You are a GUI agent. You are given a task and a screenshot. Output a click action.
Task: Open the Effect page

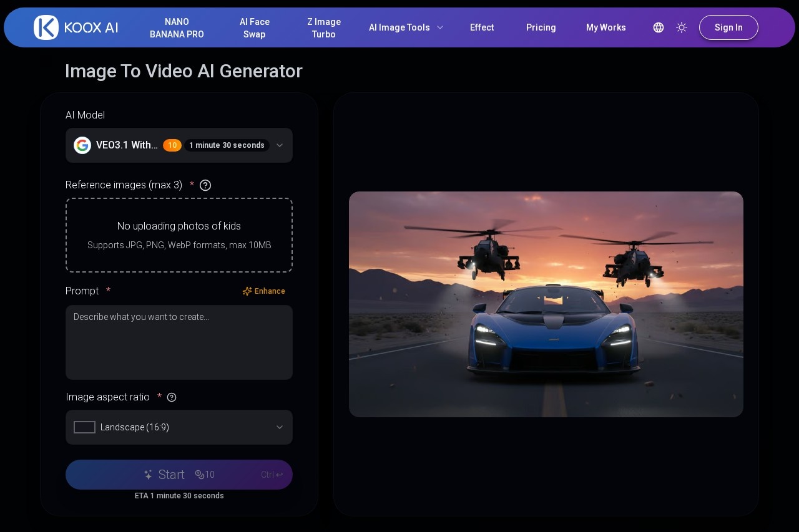pyautogui.click(x=482, y=27)
